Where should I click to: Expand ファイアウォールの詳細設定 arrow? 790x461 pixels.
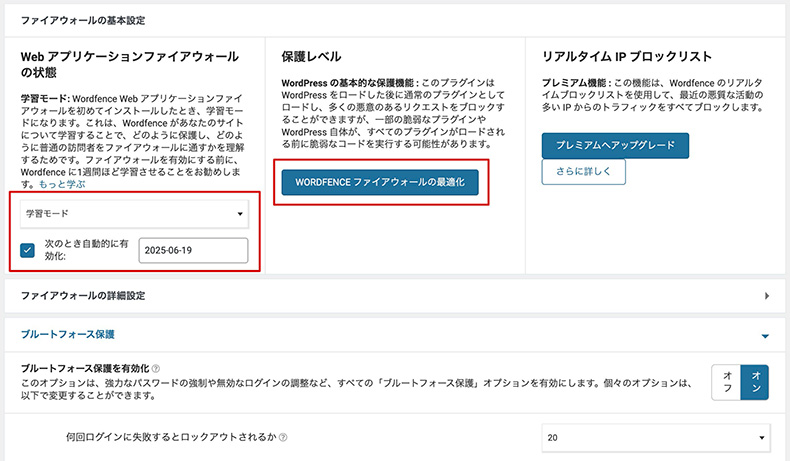[767, 296]
